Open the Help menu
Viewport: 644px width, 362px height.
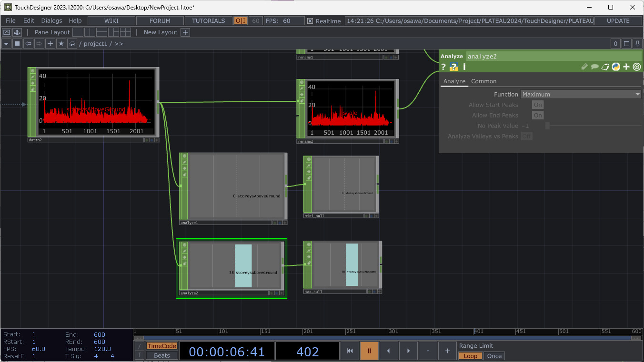[x=75, y=21]
